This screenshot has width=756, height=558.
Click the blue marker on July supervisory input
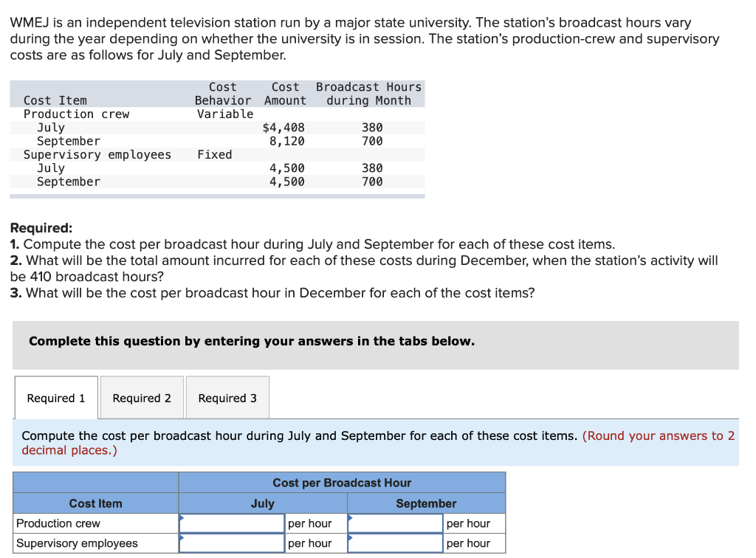click(x=180, y=539)
